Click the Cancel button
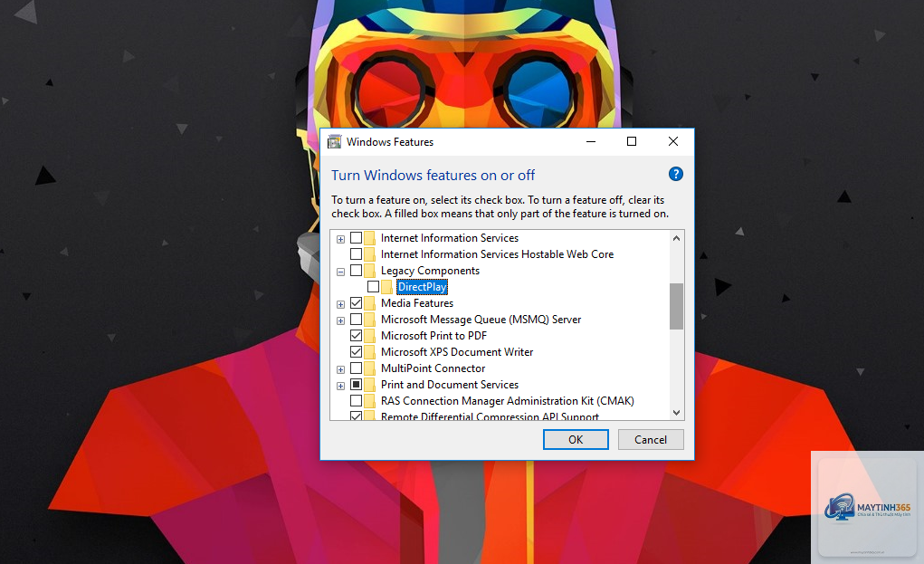The image size is (924, 564). (x=651, y=440)
